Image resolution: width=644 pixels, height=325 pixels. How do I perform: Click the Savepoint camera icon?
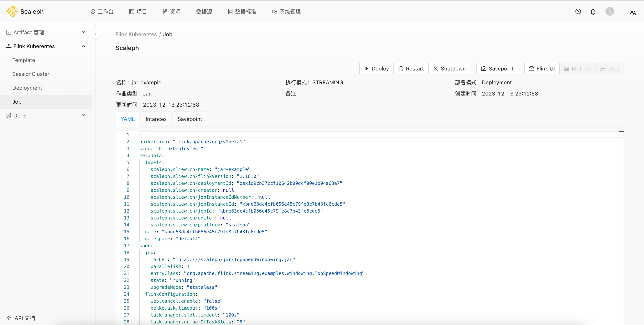click(484, 69)
